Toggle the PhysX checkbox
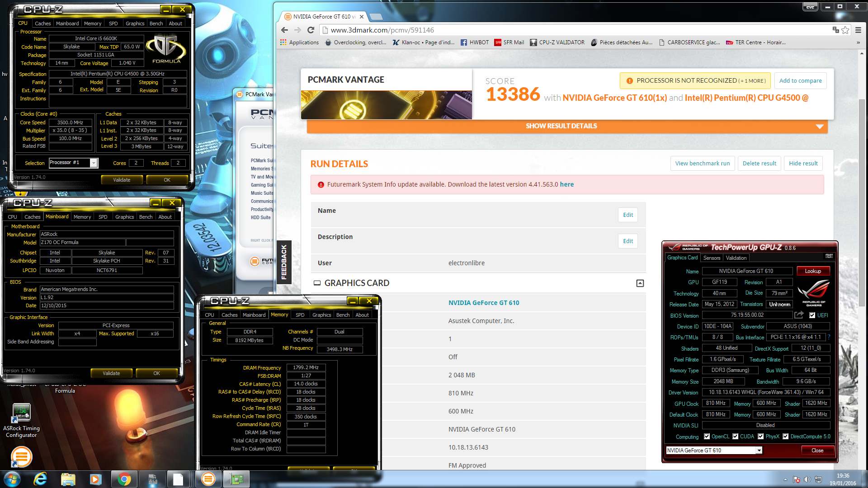The height and width of the screenshot is (488, 868). [761, 436]
